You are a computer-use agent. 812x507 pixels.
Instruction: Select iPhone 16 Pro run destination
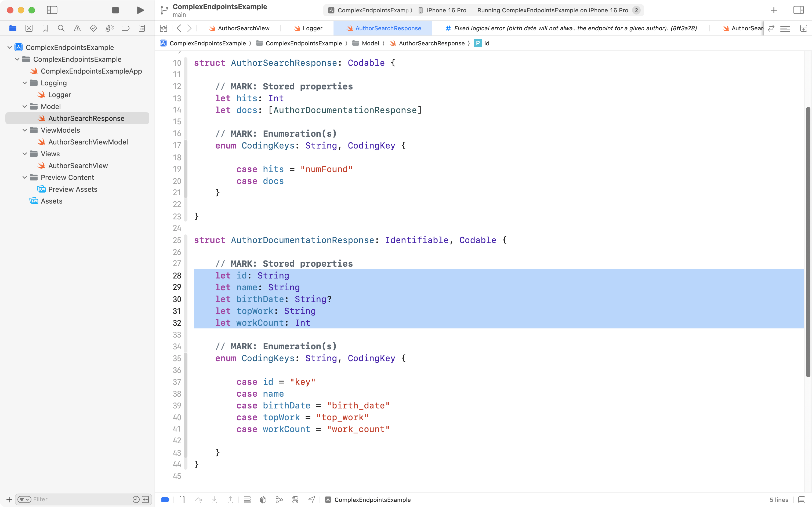tap(446, 10)
